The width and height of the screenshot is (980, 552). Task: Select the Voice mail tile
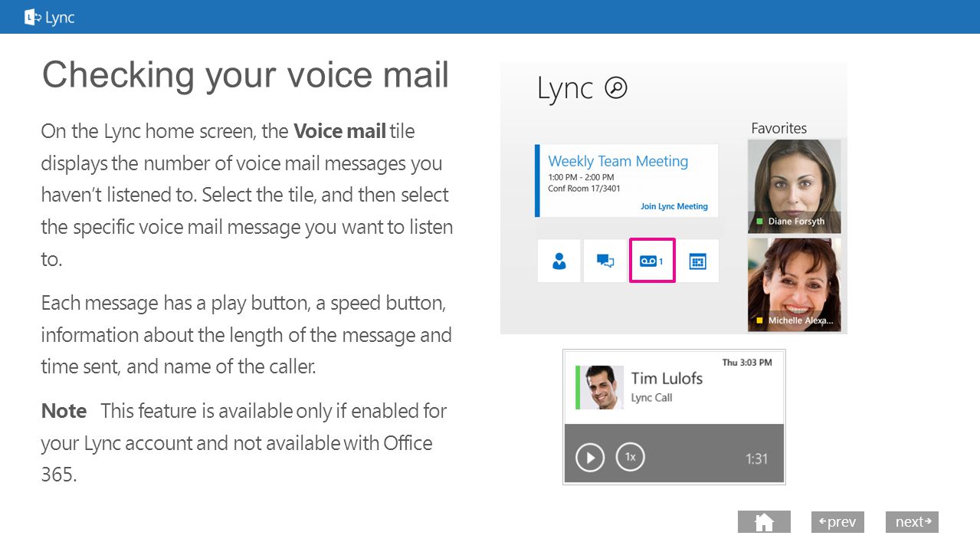[x=652, y=261]
